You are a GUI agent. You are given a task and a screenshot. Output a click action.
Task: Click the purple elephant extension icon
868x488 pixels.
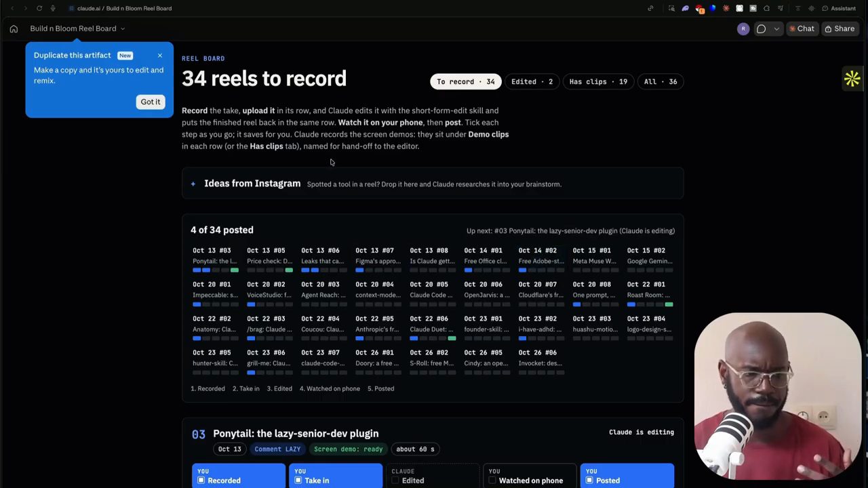pyautogui.click(x=685, y=8)
